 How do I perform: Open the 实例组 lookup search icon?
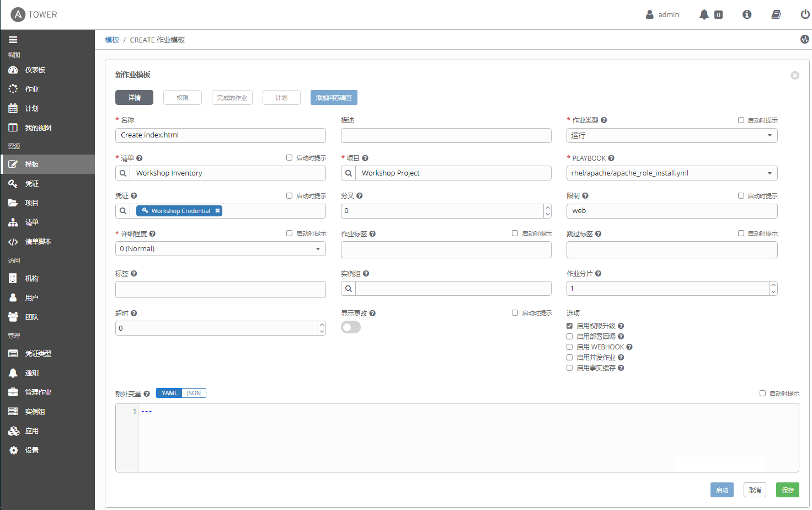(349, 288)
